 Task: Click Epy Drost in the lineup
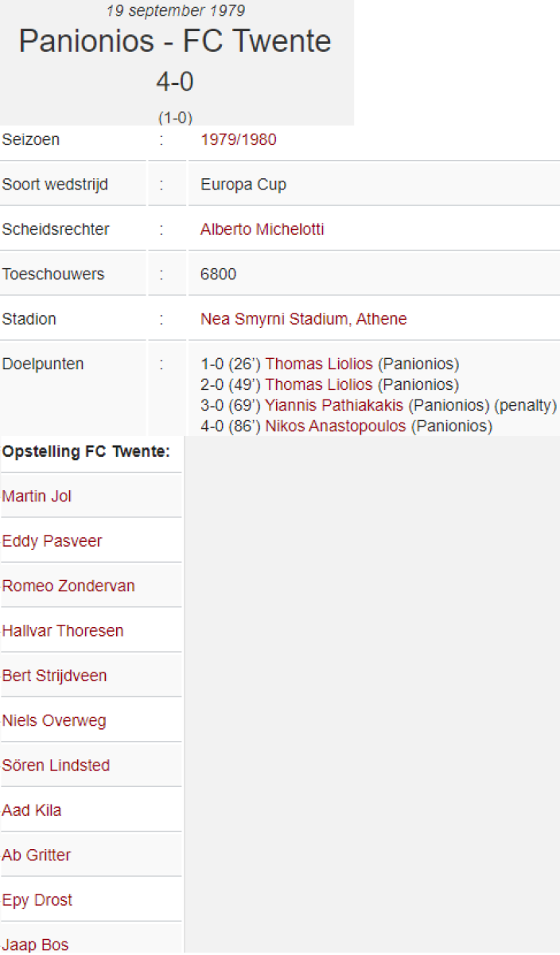tap(37, 900)
